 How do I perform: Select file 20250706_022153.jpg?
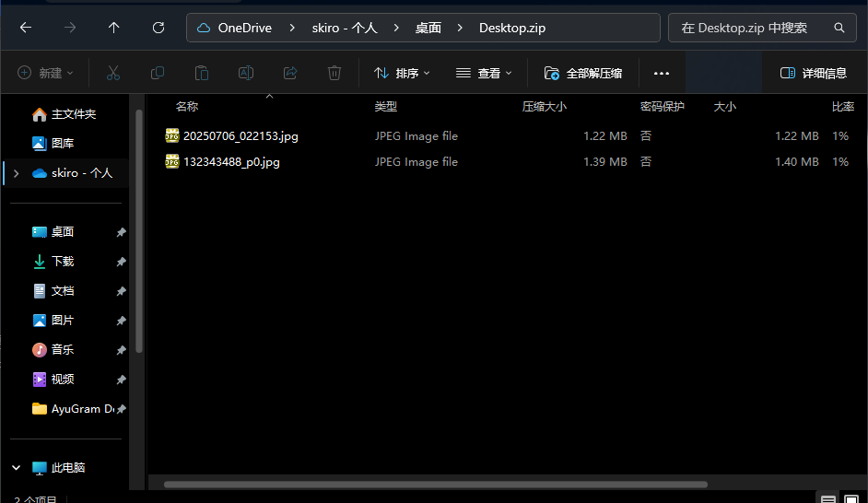point(240,136)
